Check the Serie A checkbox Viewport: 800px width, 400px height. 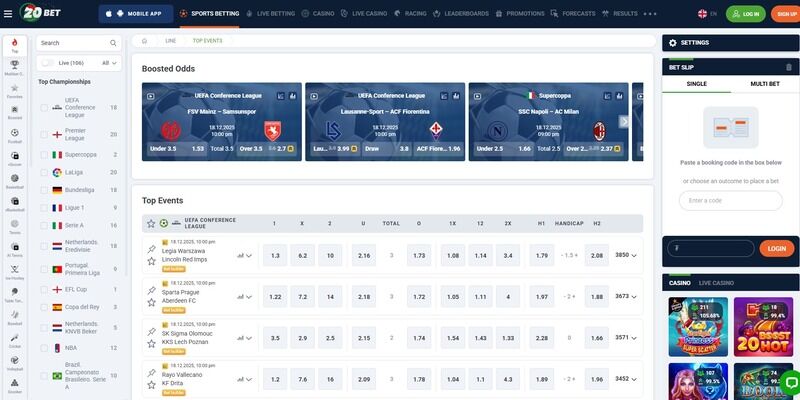tap(44, 226)
